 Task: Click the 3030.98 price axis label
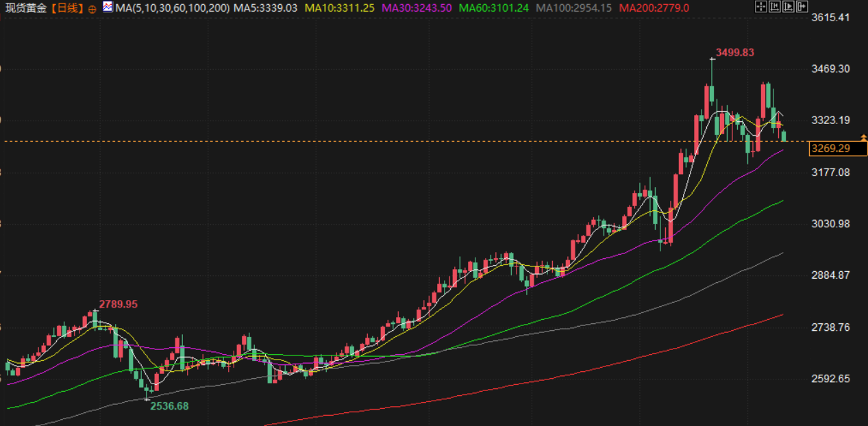pos(830,223)
